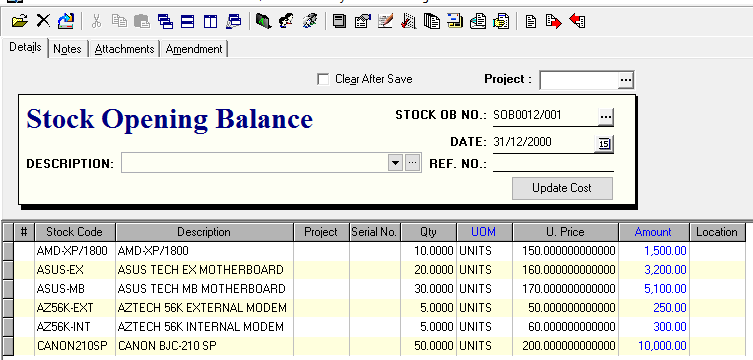753x360 pixels.
Task: Open the Project lookup ellipsis button
Action: (x=626, y=80)
